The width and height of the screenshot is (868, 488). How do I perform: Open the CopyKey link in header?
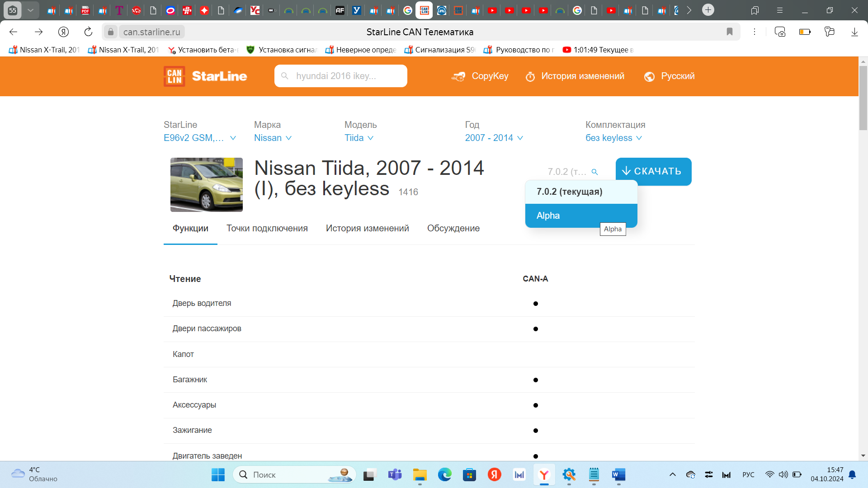pos(480,76)
